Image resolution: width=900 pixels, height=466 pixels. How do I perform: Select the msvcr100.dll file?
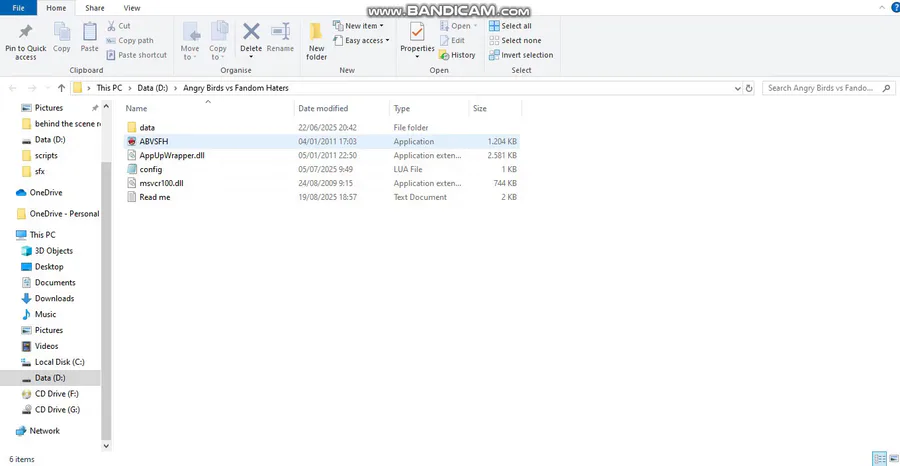tap(321, 183)
